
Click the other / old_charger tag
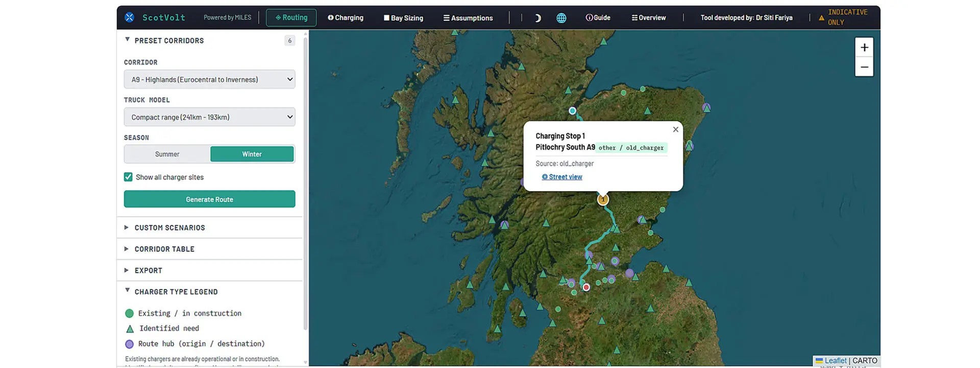coord(631,148)
